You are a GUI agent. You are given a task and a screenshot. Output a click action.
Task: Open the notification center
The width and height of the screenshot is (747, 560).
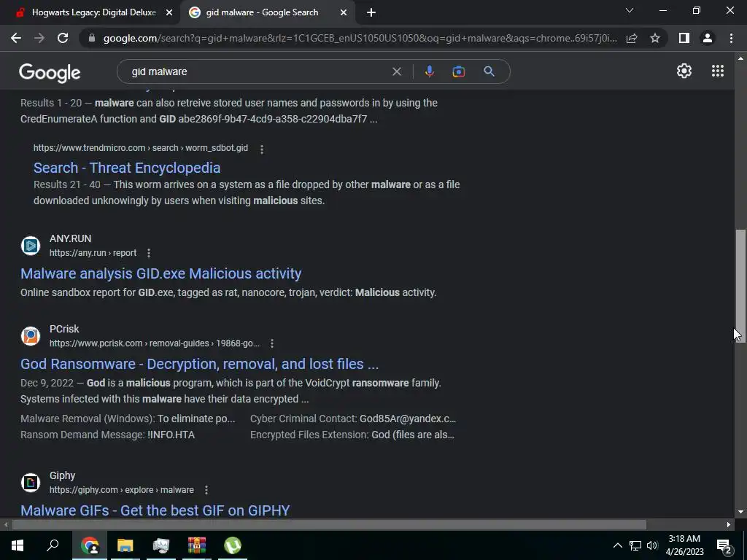coord(724,545)
